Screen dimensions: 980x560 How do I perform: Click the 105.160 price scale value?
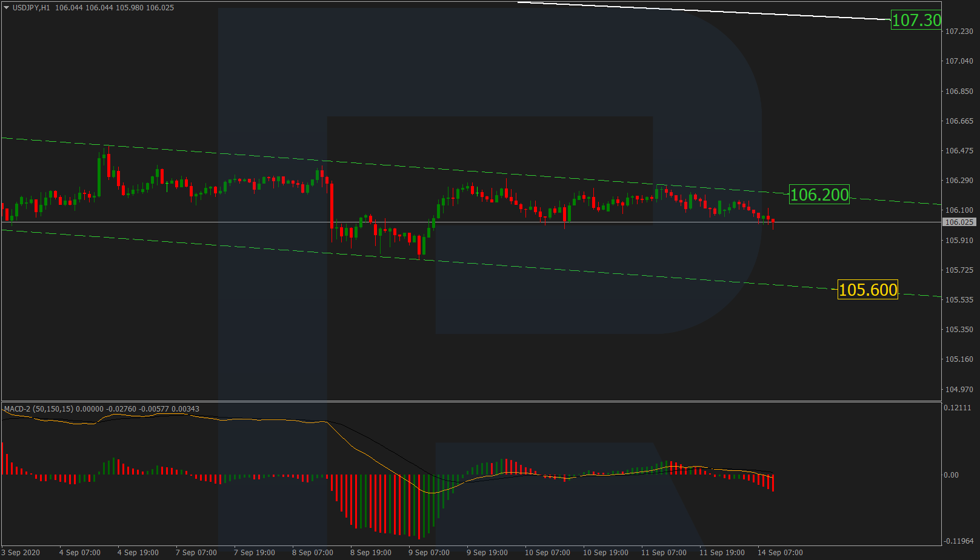(x=959, y=359)
